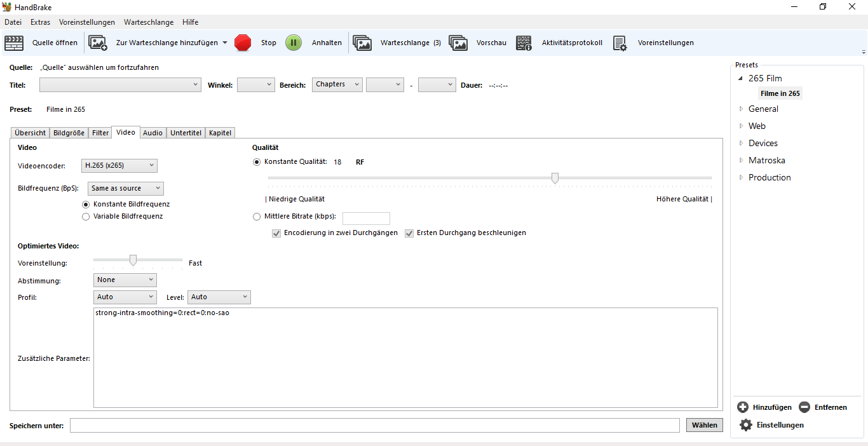This screenshot has width=868, height=446.
Task: Switch to the Untertitel tab
Action: [x=186, y=133]
